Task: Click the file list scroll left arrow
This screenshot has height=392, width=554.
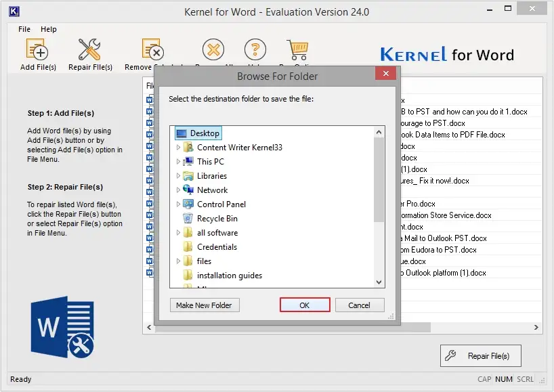Action: 149,328
